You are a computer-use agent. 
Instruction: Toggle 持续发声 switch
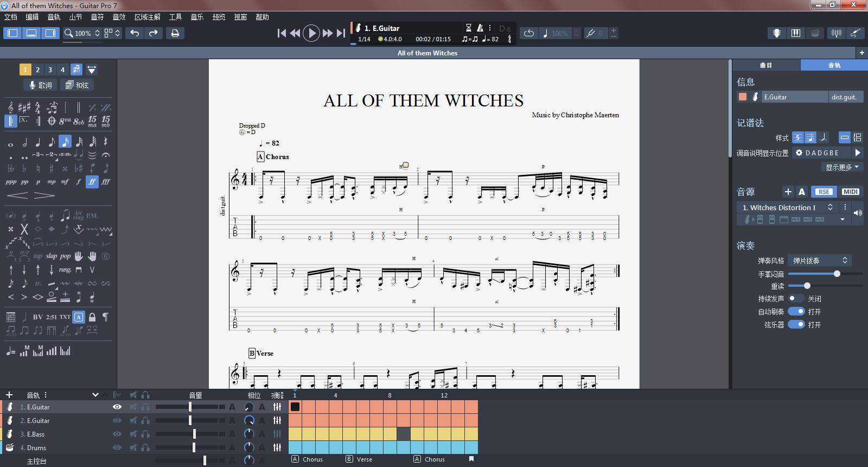[796, 298]
